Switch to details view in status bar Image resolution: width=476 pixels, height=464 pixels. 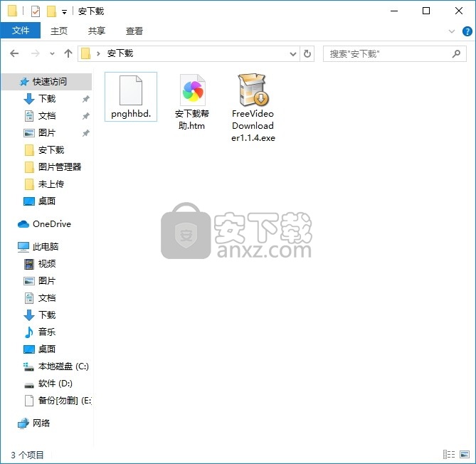pyautogui.click(x=449, y=454)
